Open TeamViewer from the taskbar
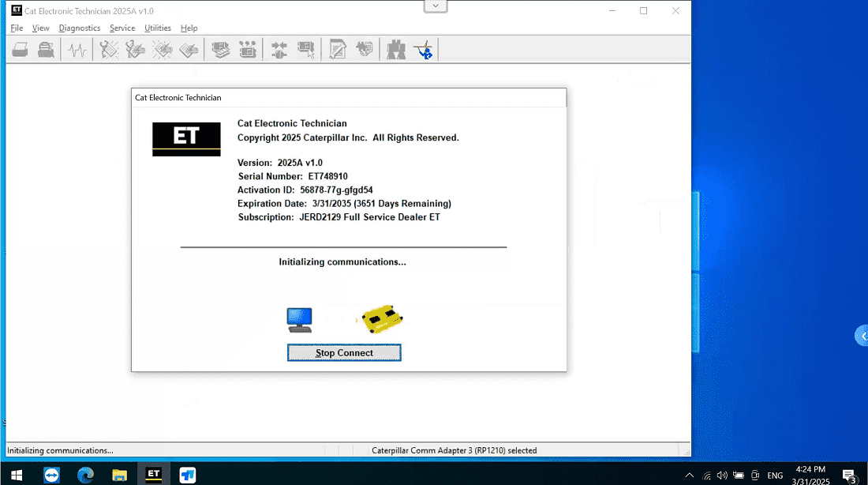 (52, 475)
